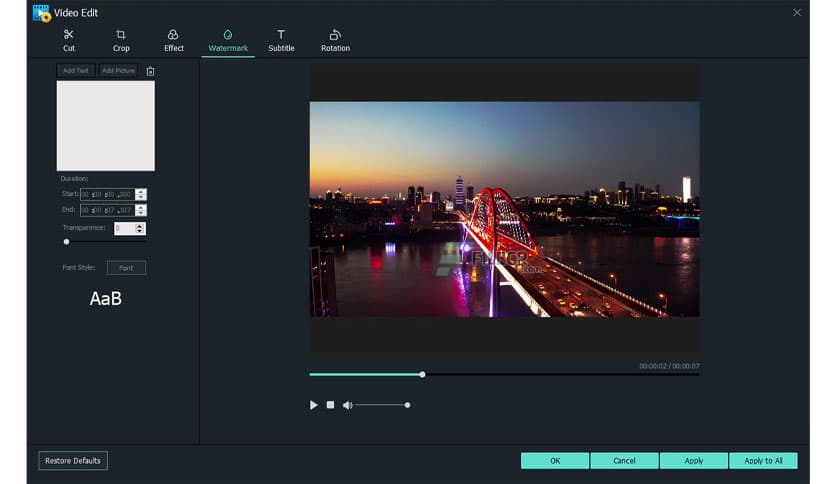Switch to the Crop tool
The width and height of the screenshot is (836, 484).
[x=121, y=40]
